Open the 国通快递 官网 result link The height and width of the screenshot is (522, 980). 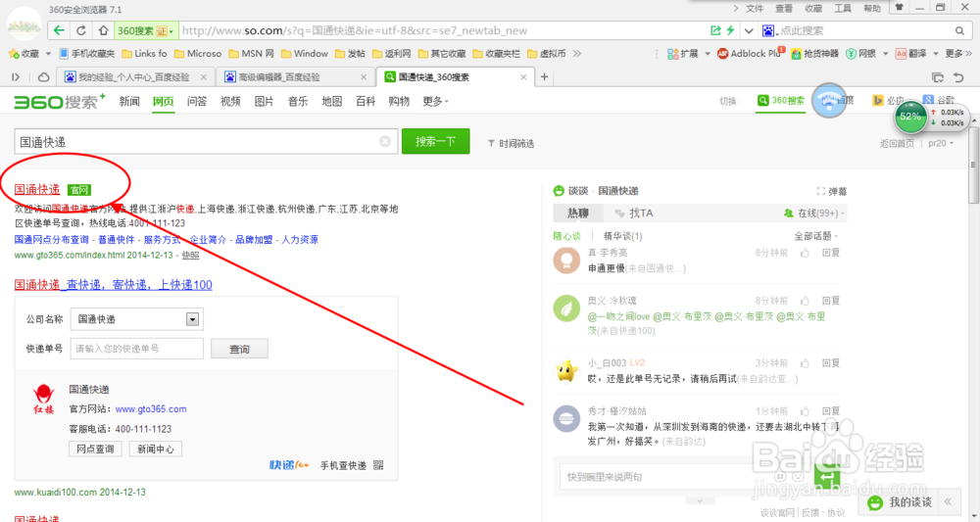(x=37, y=189)
